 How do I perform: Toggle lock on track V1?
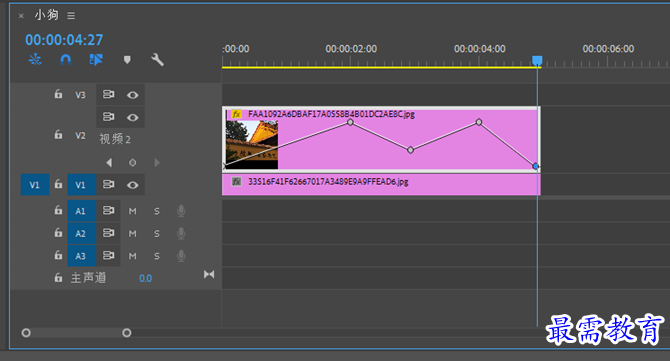click(x=58, y=184)
